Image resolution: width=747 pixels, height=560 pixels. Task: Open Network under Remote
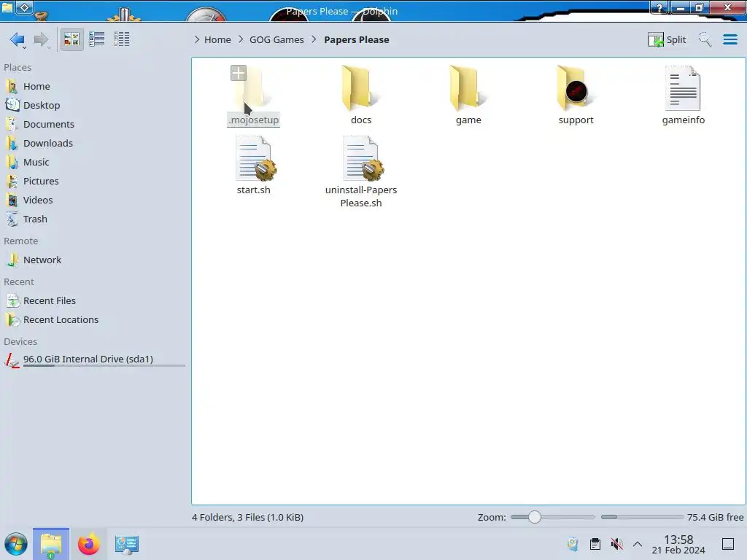click(x=42, y=260)
